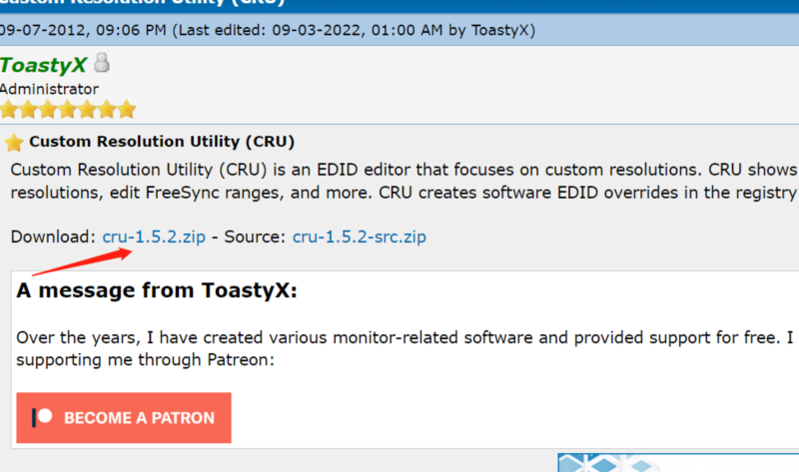
Task: Click the "A message from ToastyX:" heading
Action: (x=157, y=292)
